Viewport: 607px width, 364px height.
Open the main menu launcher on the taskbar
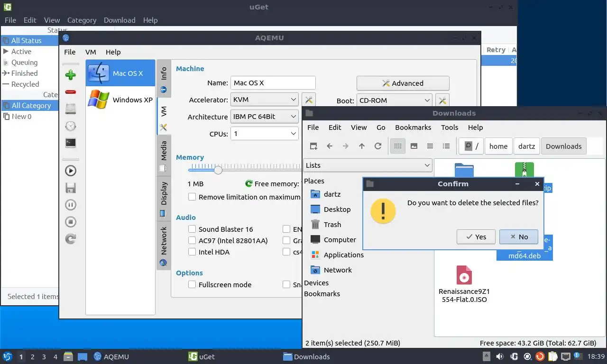pos(8,356)
